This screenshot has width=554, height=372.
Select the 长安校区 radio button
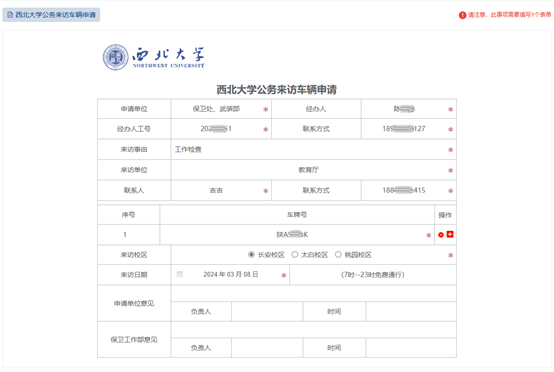251,254
